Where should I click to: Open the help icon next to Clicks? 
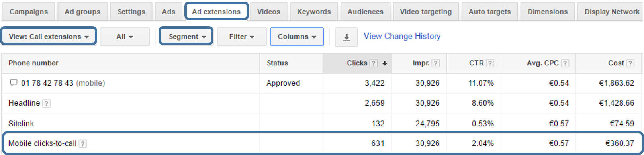[x=374, y=63]
